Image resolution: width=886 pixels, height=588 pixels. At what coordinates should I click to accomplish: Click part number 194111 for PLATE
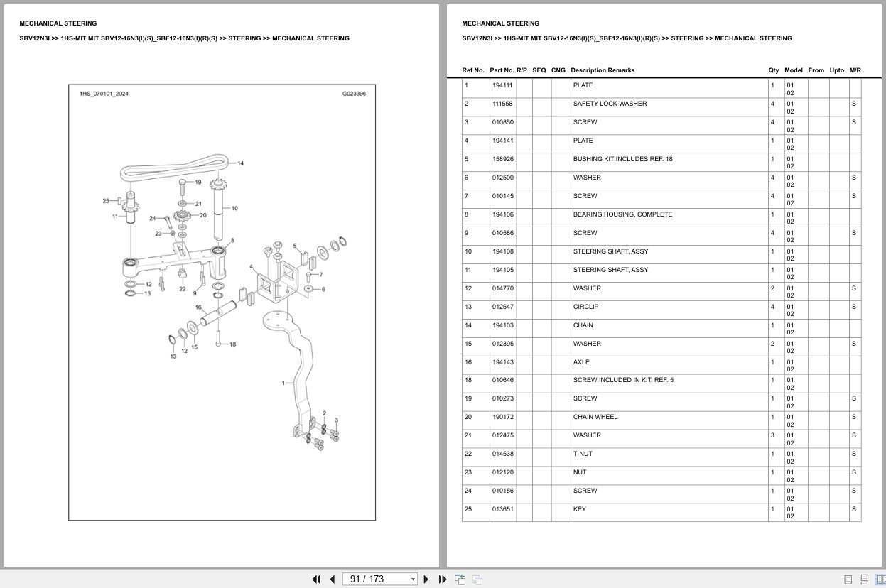tap(502, 85)
